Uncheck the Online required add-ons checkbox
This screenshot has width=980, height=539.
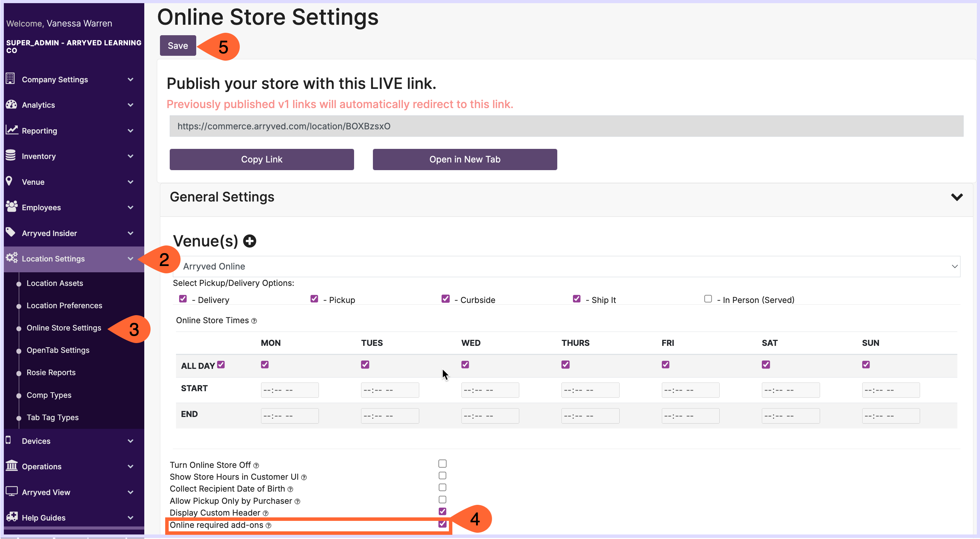coord(442,524)
